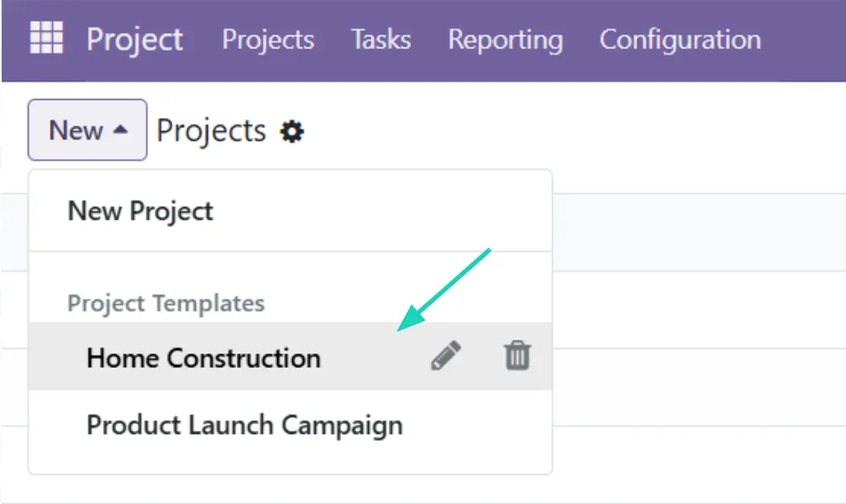This screenshot has width=846, height=504.
Task: Click the Project Templates section header
Action: [x=166, y=304]
